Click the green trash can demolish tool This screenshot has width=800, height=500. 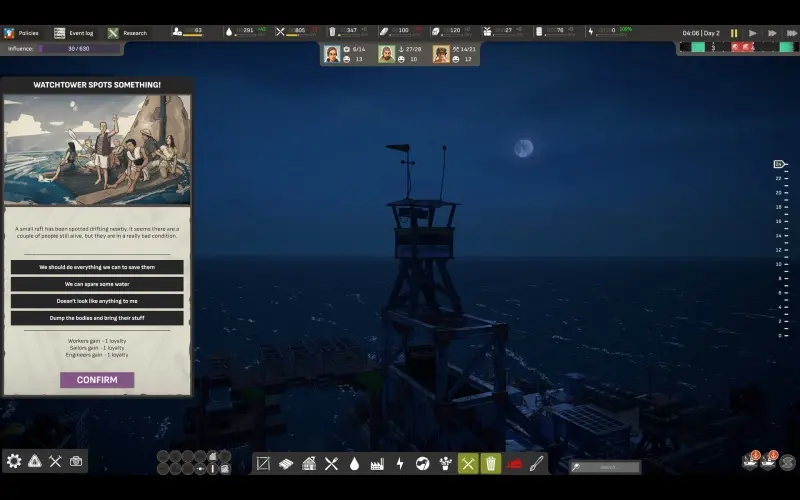click(x=491, y=464)
